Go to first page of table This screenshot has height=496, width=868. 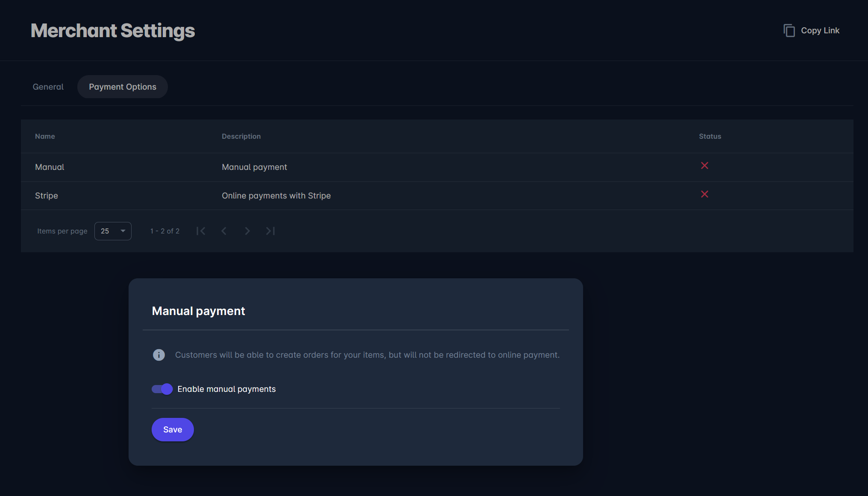(201, 231)
